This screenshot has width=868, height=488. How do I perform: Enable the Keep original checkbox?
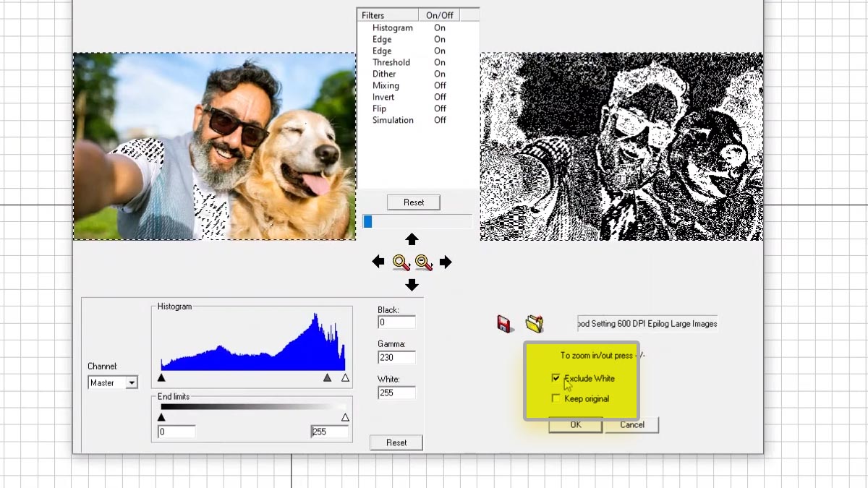[556, 398]
